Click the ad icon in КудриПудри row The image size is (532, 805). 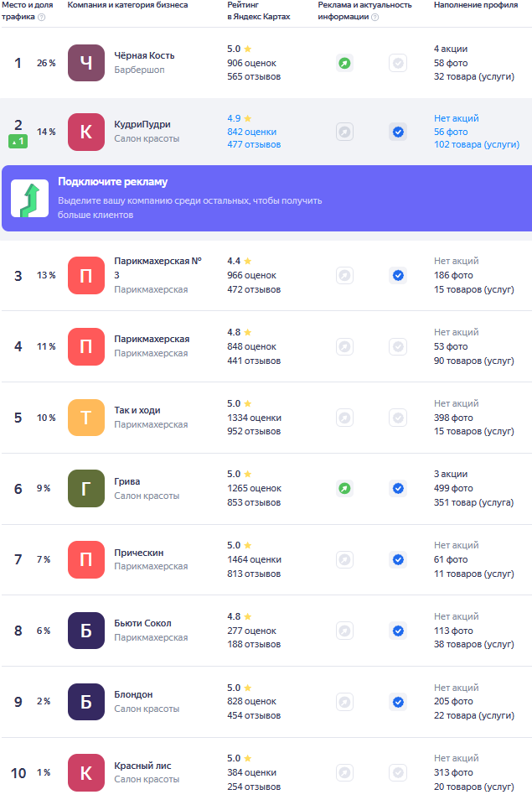coord(344,132)
